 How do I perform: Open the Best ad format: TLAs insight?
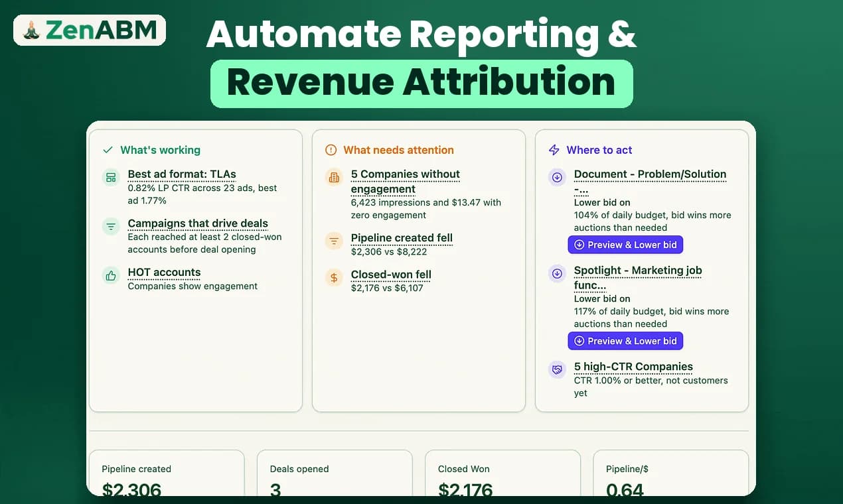[x=182, y=174]
